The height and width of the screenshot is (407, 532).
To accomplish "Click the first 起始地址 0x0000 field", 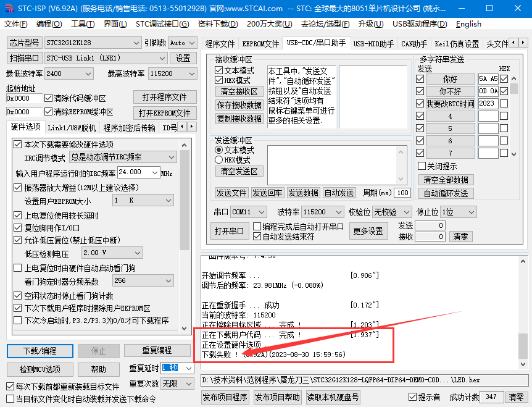I will [23, 98].
